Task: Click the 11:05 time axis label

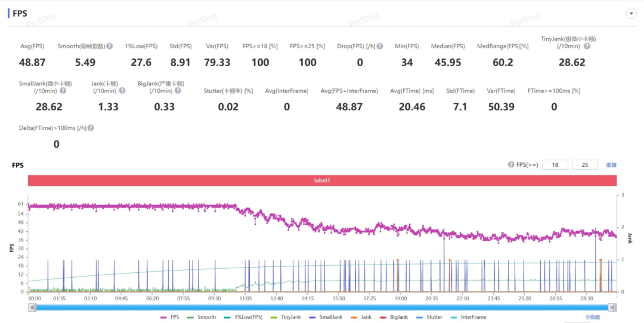Action: 246,299
